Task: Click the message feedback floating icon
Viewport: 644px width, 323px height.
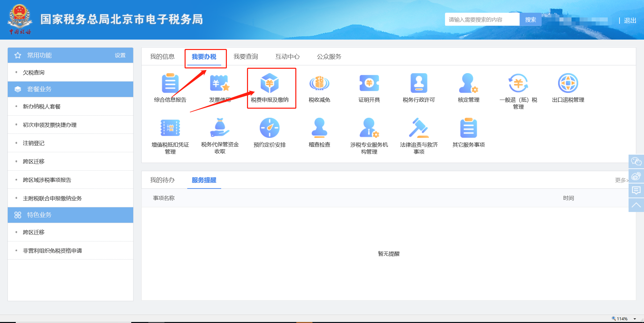Action: point(636,191)
